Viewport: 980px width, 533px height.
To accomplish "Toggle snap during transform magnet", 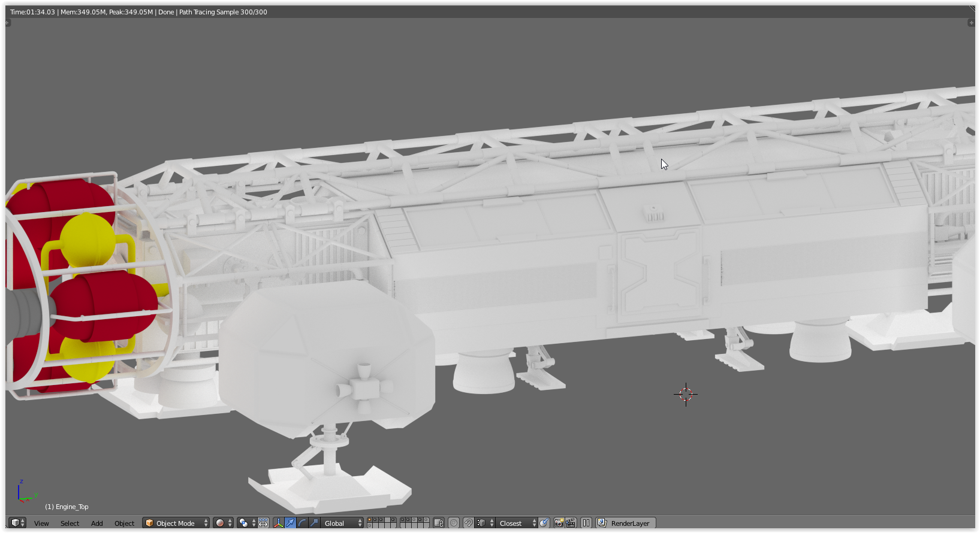I will point(468,523).
